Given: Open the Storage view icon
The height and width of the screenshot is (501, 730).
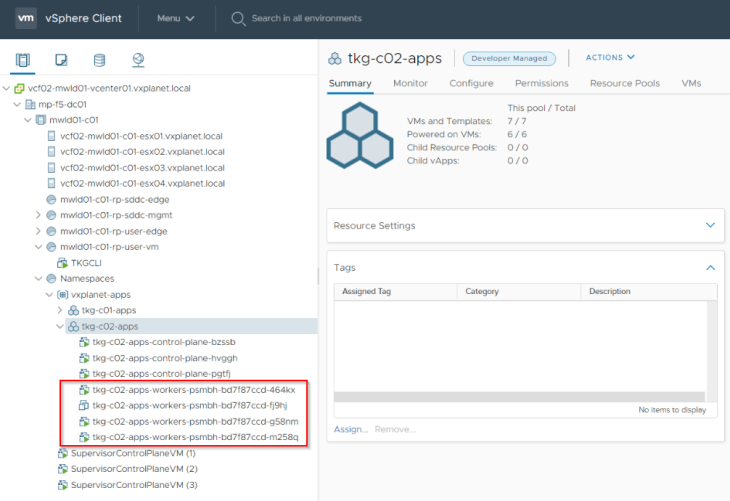Looking at the screenshot, I should point(99,60).
